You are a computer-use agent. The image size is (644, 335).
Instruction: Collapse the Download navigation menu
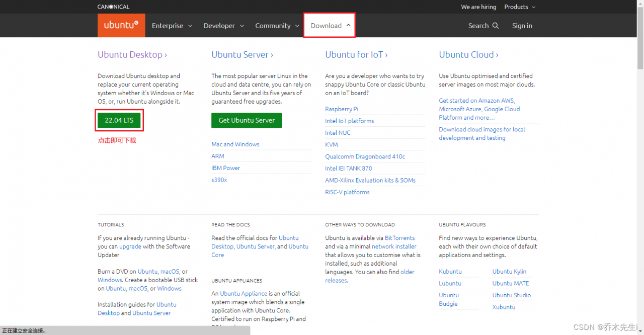[330, 25]
